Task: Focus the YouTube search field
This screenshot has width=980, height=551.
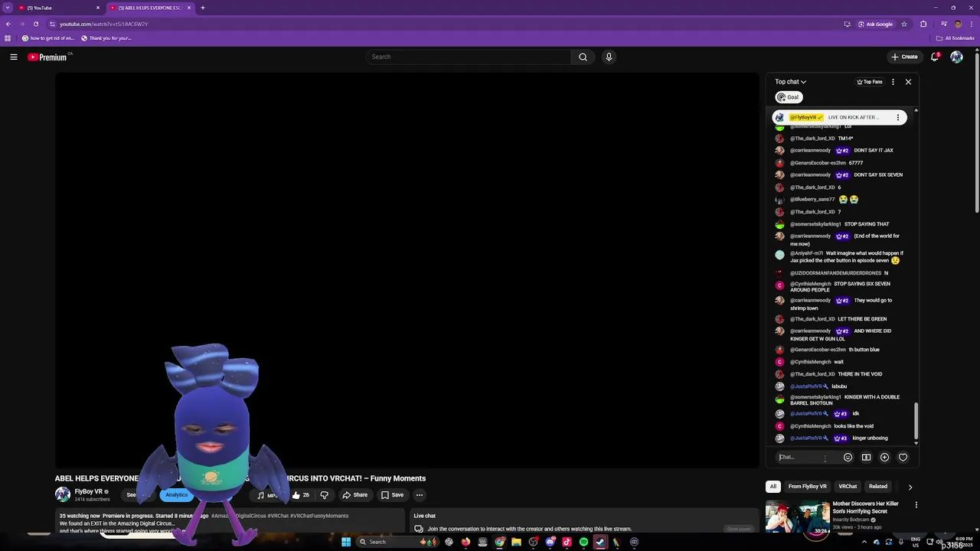Action: click(x=469, y=57)
